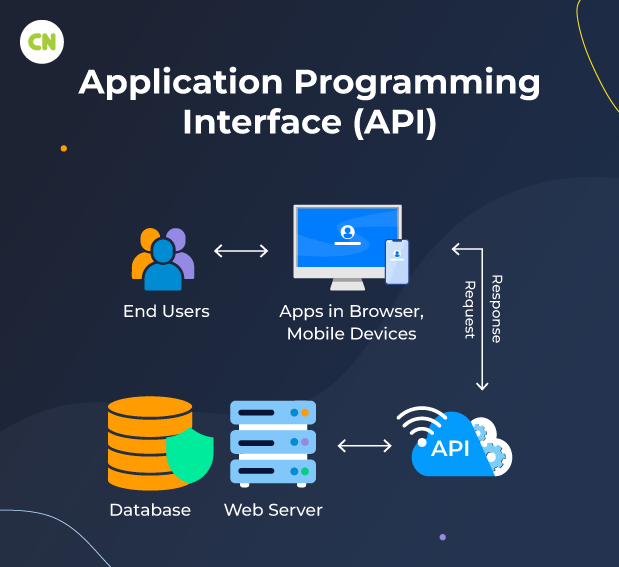Viewport: 619px width, 567px height.
Task: Select the Web Server rack icon
Action: (273, 444)
